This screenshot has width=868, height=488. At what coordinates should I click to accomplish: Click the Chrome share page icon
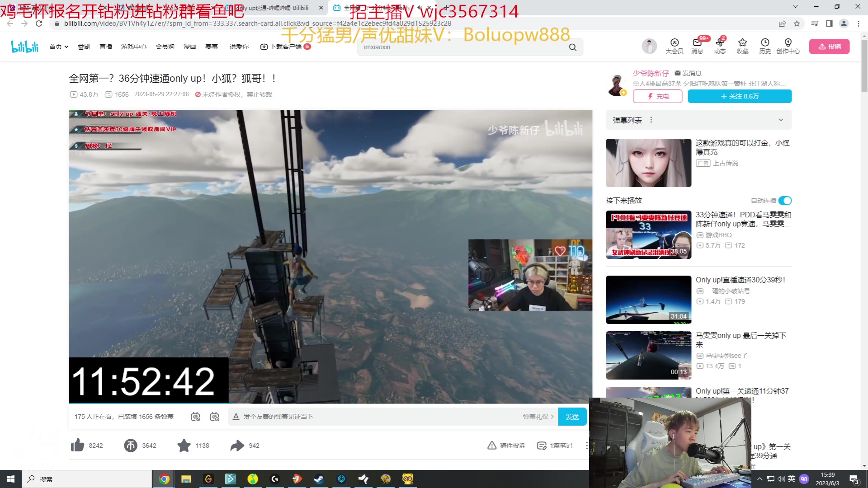tap(782, 23)
